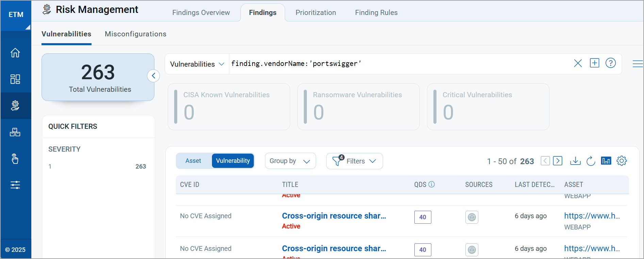Open the Dashboard icon in sidebar
The width and height of the screenshot is (644, 259).
coord(15,79)
